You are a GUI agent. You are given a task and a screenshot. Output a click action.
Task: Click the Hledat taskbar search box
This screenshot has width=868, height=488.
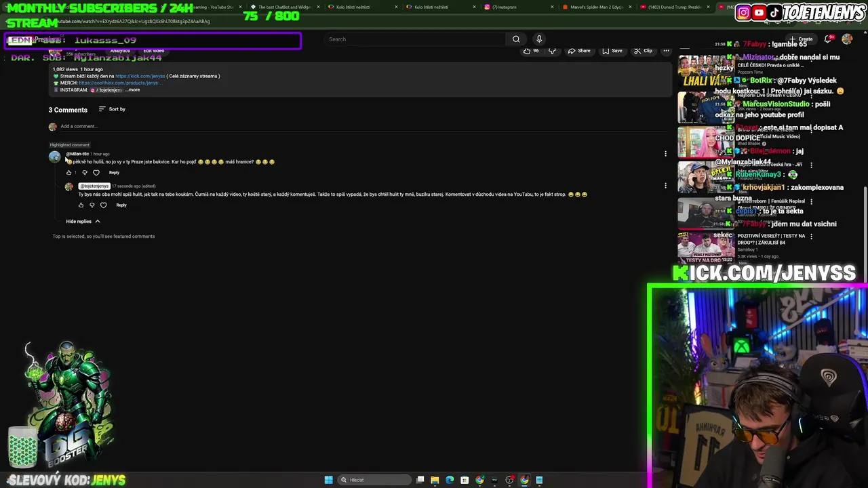tap(375, 480)
